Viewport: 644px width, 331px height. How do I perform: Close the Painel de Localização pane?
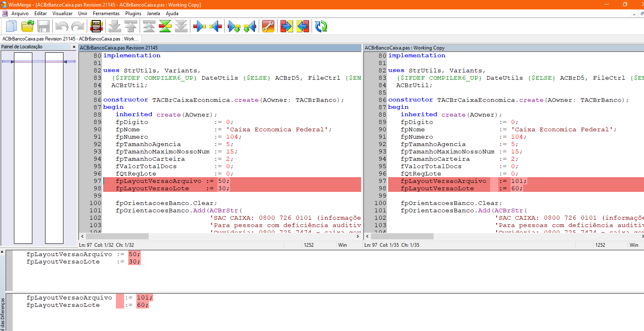(x=74, y=47)
